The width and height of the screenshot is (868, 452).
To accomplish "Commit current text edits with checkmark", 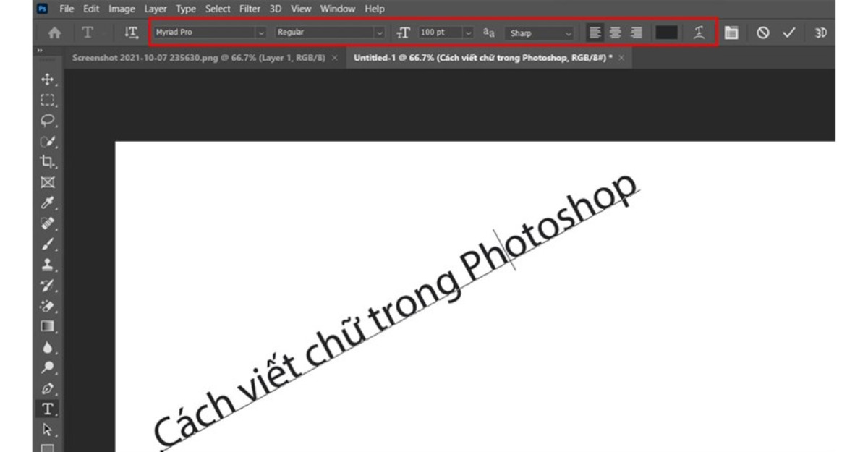I will [789, 33].
